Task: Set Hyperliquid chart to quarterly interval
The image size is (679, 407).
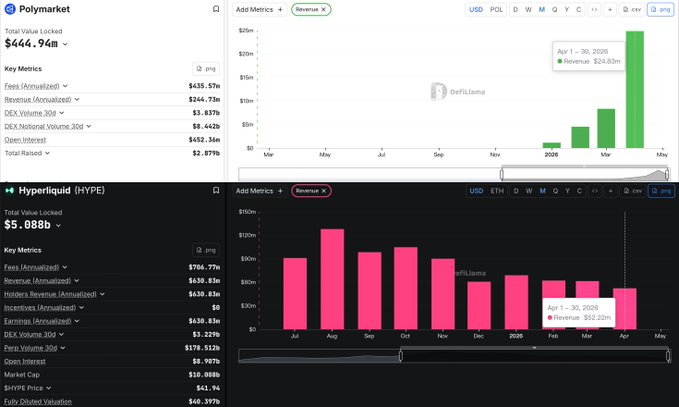Action: 555,191
